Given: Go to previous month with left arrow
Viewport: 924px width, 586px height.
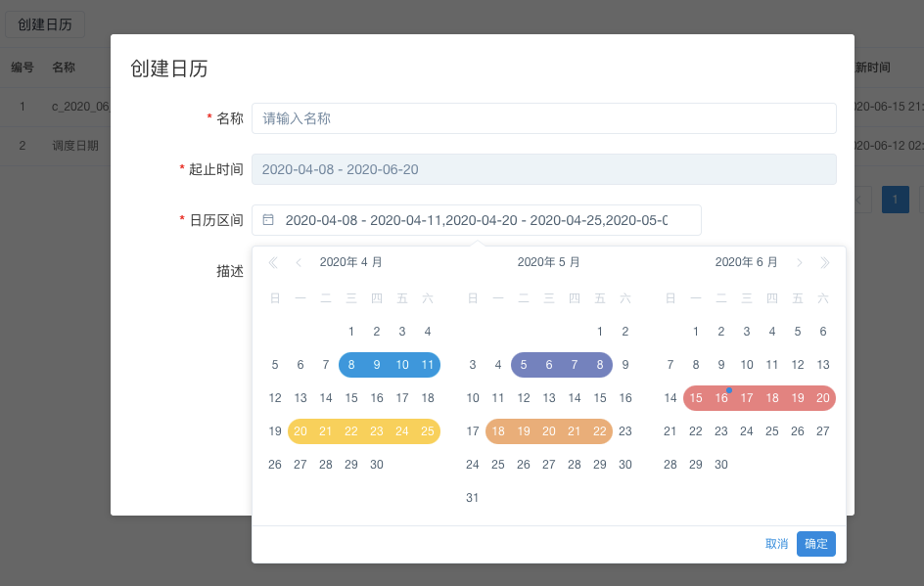Looking at the screenshot, I should [299, 262].
